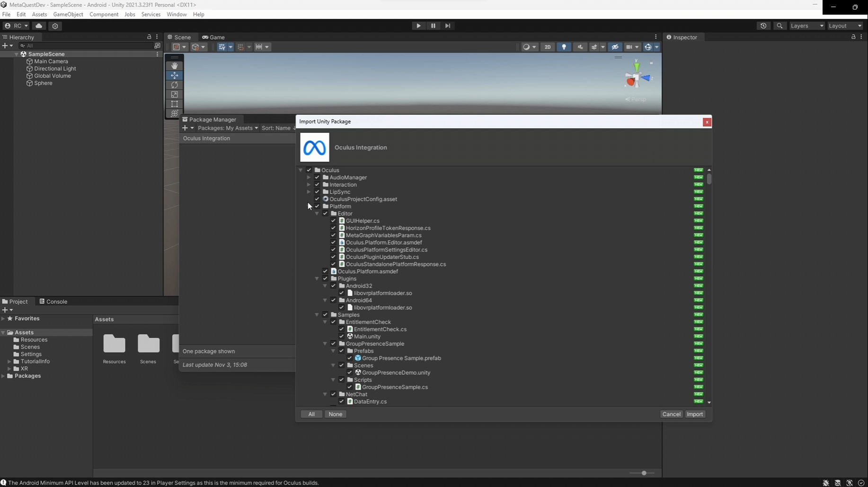Open the Layers dropdown

point(807,26)
